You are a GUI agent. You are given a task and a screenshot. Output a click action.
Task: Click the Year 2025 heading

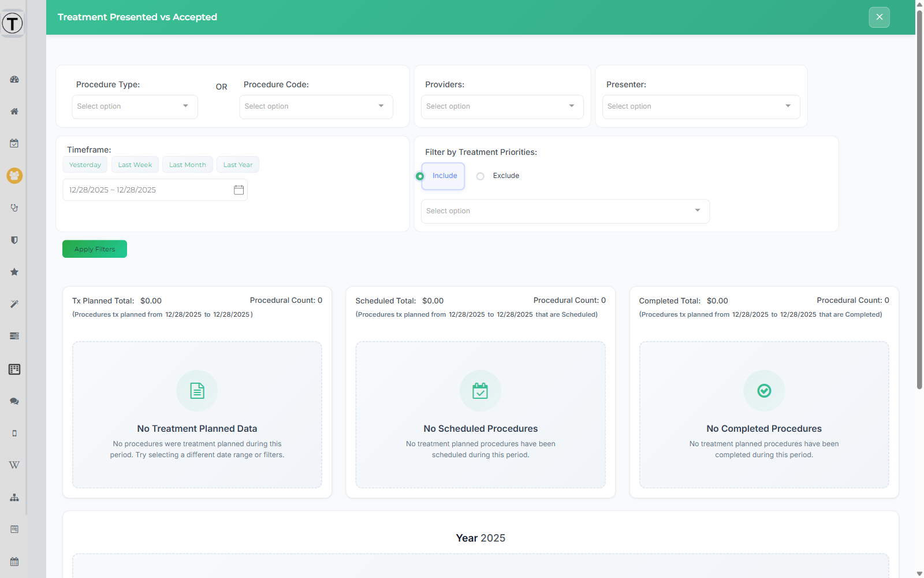coord(480,538)
